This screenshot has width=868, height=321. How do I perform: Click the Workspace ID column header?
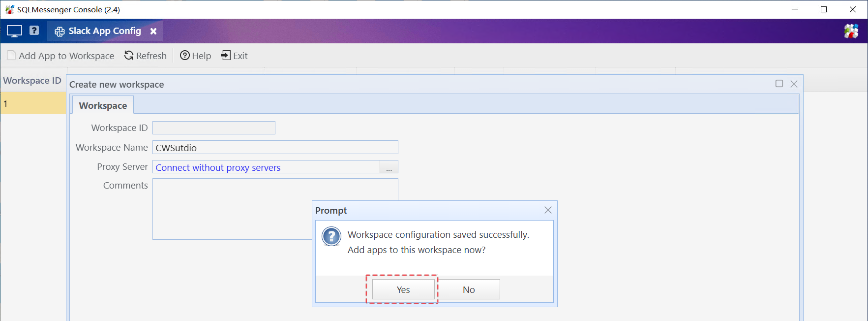pyautogui.click(x=32, y=80)
